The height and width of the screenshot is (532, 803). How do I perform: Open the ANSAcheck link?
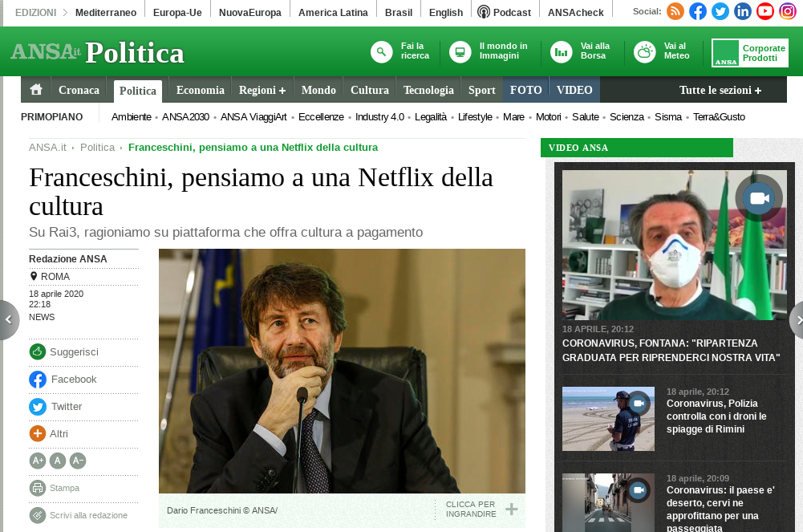pyautogui.click(x=576, y=12)
